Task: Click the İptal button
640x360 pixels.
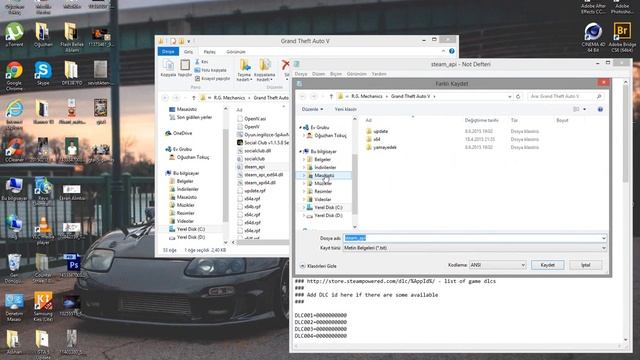Action: click(x=585, y=265)
